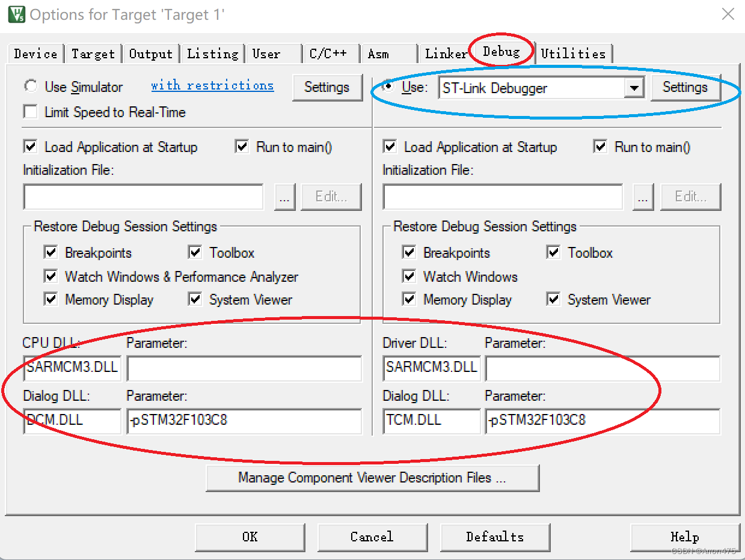This screenshot has width=745, height=560.
Task: Toggle ST-Link side Breakpoints checkbox
Action: coord(409,252)
